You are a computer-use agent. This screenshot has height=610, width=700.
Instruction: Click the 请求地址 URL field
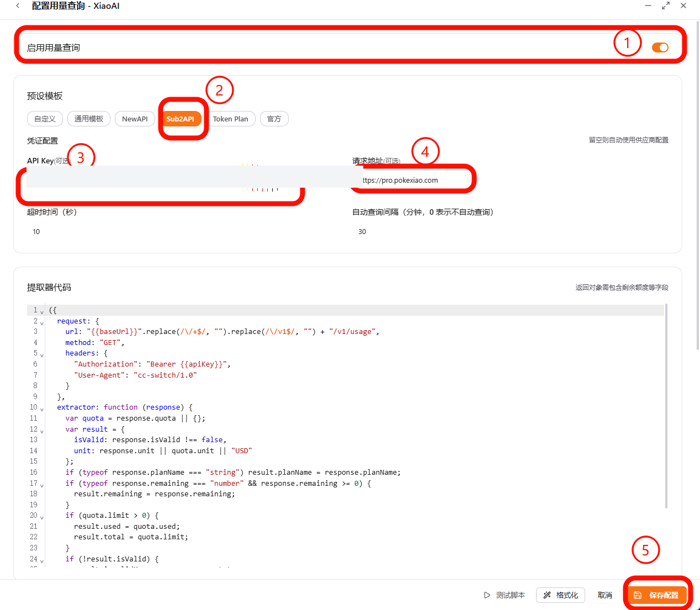pos(511,180)
